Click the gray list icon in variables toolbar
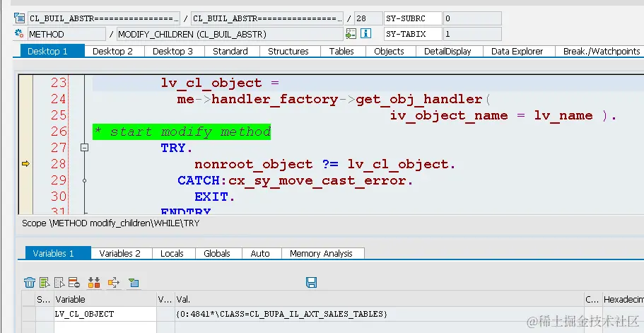Image resolution: width=644 pixels, height=333 pixels. click(59, 283)
